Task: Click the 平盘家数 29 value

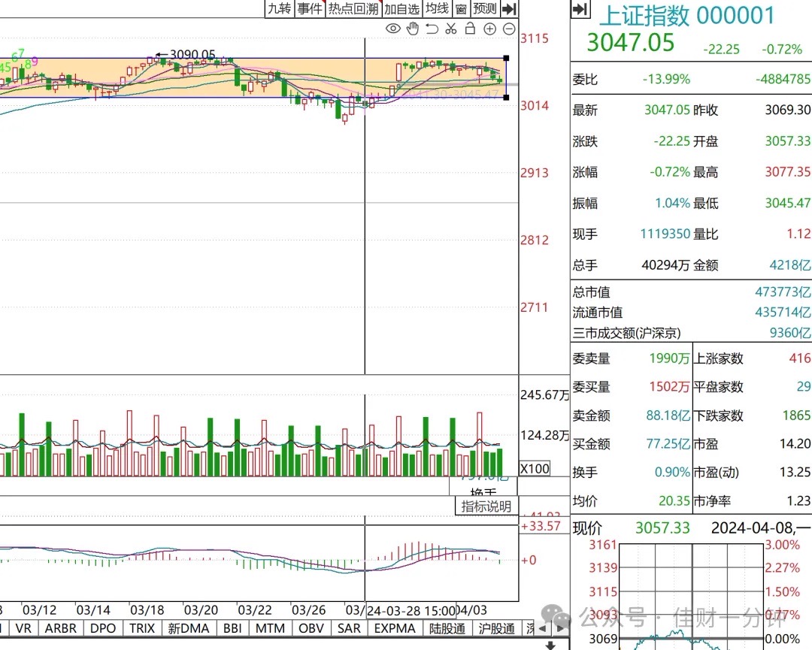Action: [804, 386]
